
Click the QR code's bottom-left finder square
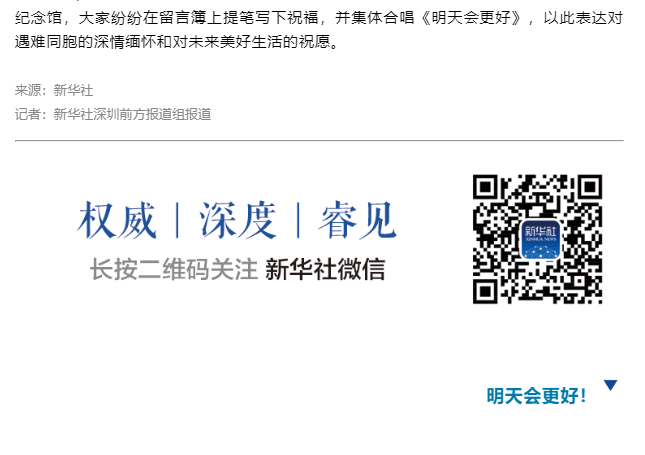(x=486, y=291)
